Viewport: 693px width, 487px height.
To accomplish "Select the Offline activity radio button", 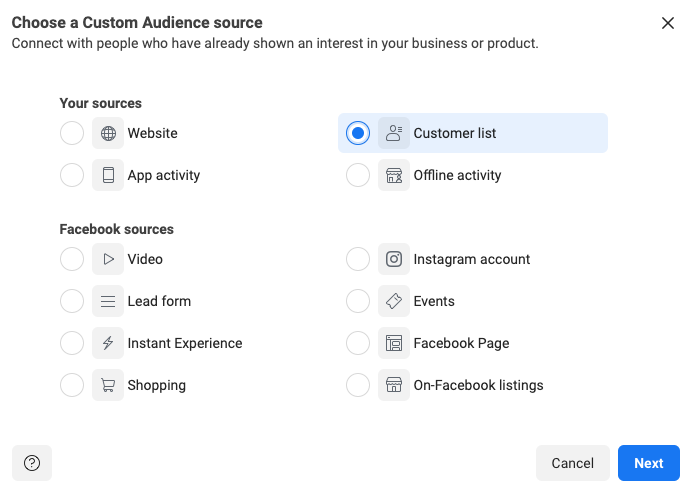I will 358,175.
